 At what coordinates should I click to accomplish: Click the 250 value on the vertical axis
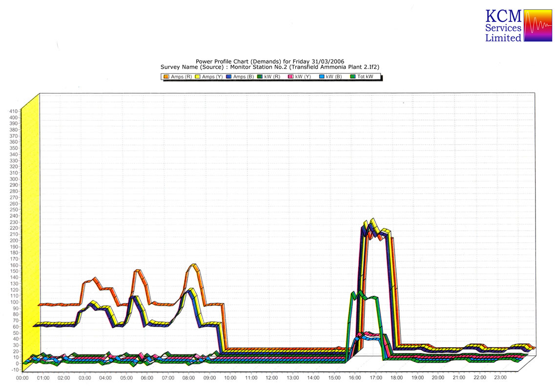(x=14, y=210)
